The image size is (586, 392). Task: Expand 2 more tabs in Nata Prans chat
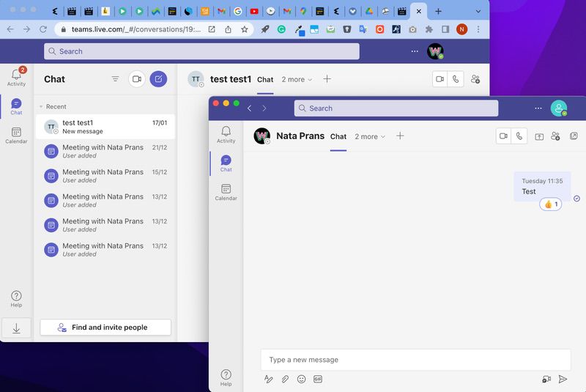370,136
